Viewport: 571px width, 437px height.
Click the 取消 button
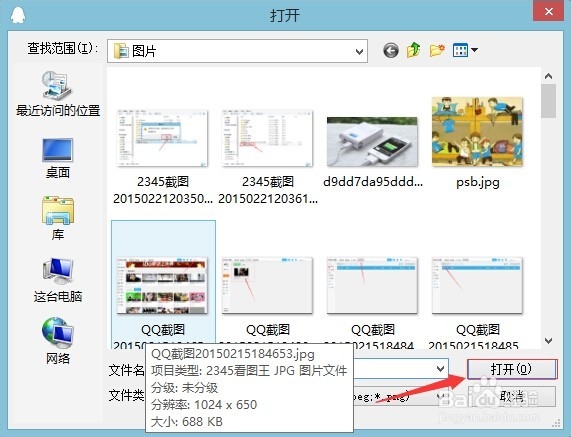tap(512, 396)
